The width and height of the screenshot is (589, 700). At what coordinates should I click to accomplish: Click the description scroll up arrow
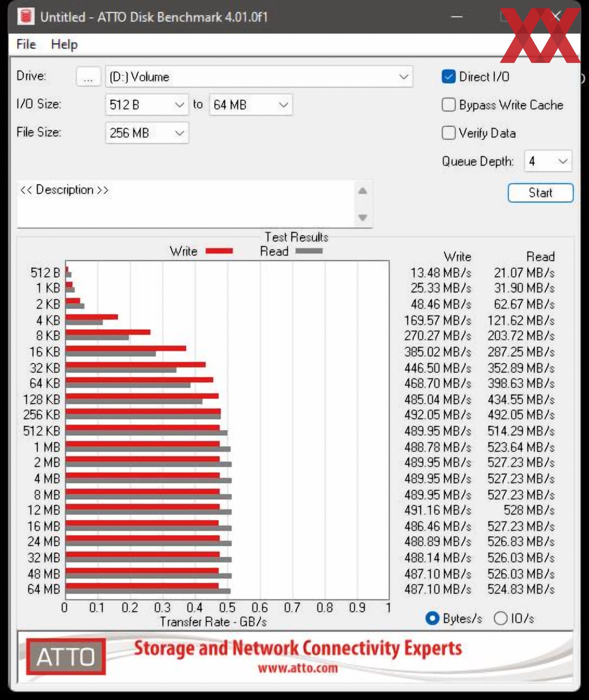(363, 191)
